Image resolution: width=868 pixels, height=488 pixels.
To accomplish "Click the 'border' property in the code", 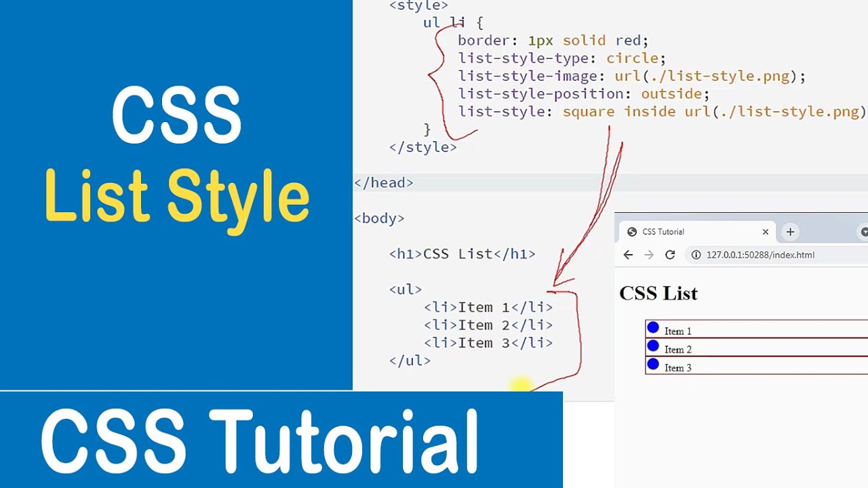I will pyautogui.click(x=484, y=41).
